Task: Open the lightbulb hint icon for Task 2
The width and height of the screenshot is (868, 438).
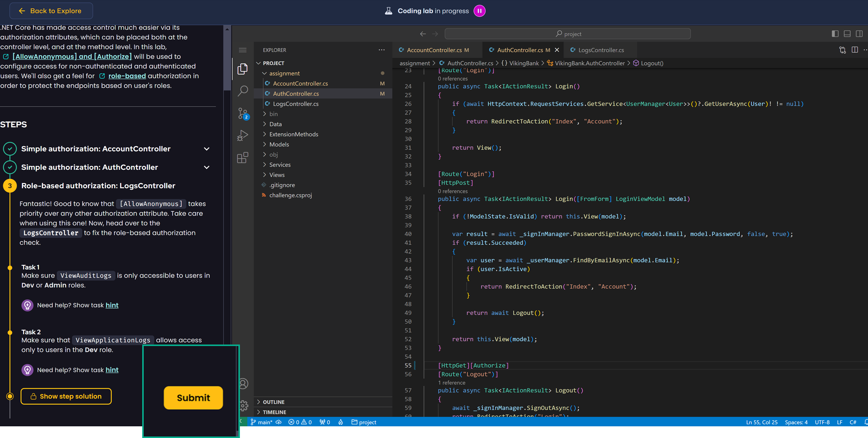Action: (x=27, y=370)
